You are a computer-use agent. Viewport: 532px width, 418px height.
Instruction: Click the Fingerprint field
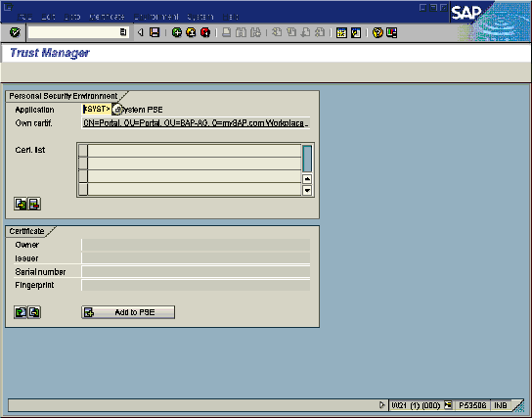196,285
